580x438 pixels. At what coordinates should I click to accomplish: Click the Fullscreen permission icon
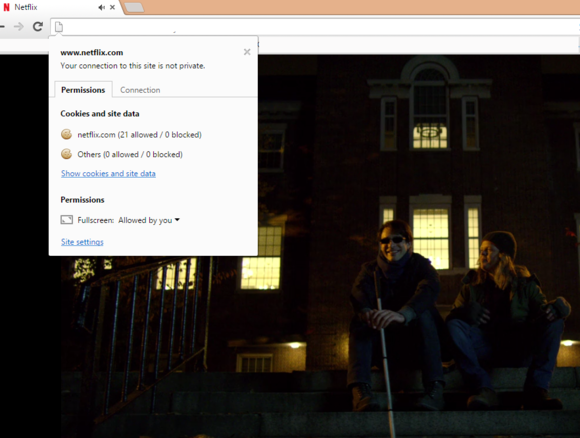[67, 220]
